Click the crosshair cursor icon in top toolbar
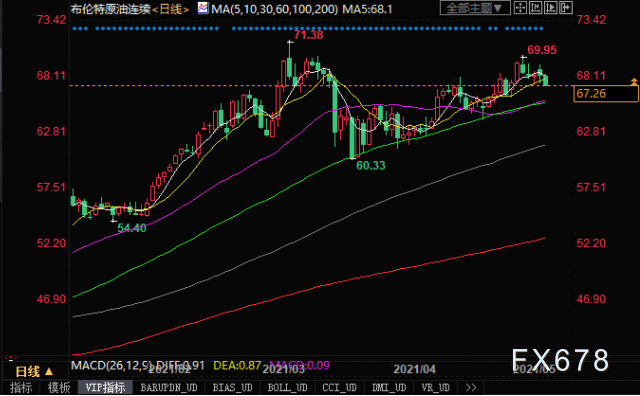 point(520,7)
